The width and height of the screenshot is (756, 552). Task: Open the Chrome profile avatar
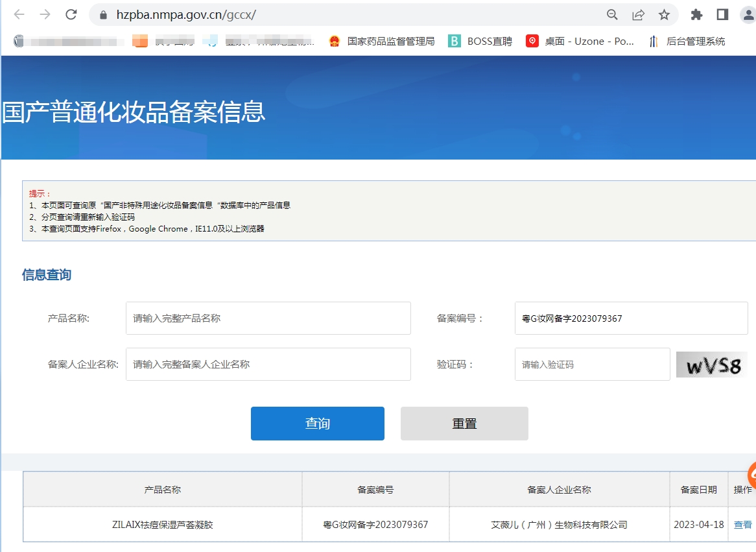pos(748,14)
